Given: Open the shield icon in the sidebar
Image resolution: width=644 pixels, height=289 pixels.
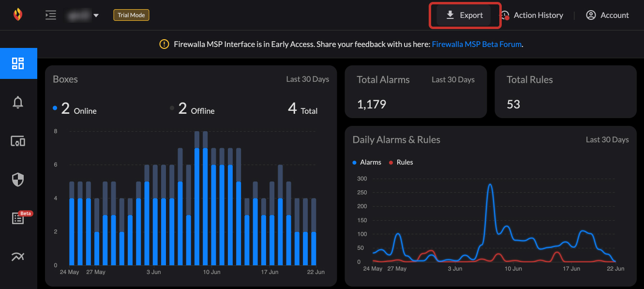Looking at the screenshot, I should click(x=18, y=180).
